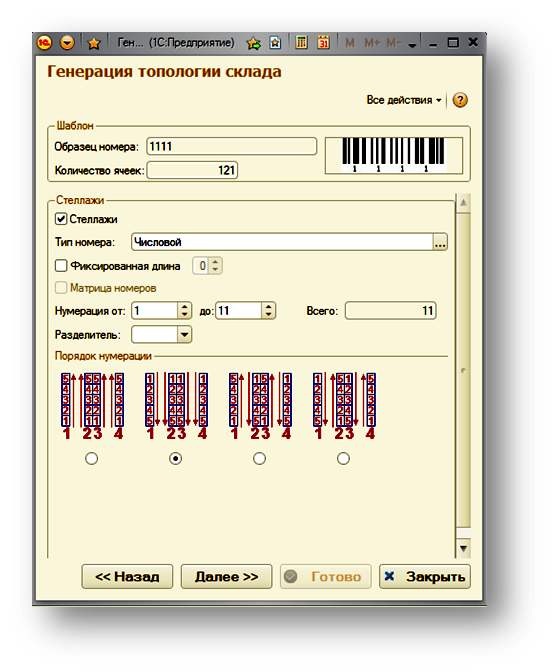The image size is (552, 672).
Task: Select the third numbering order radio button
Action: [x=259, y=458]
